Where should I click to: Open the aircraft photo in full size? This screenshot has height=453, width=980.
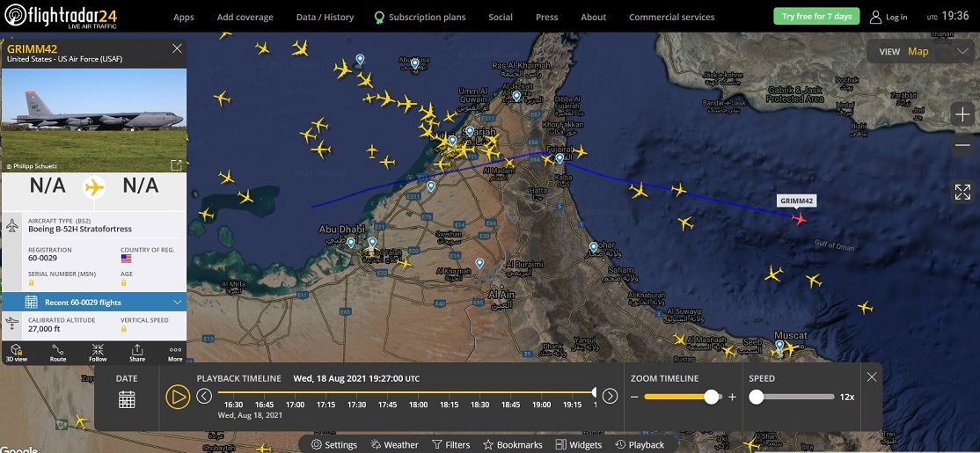coord(176,165)
